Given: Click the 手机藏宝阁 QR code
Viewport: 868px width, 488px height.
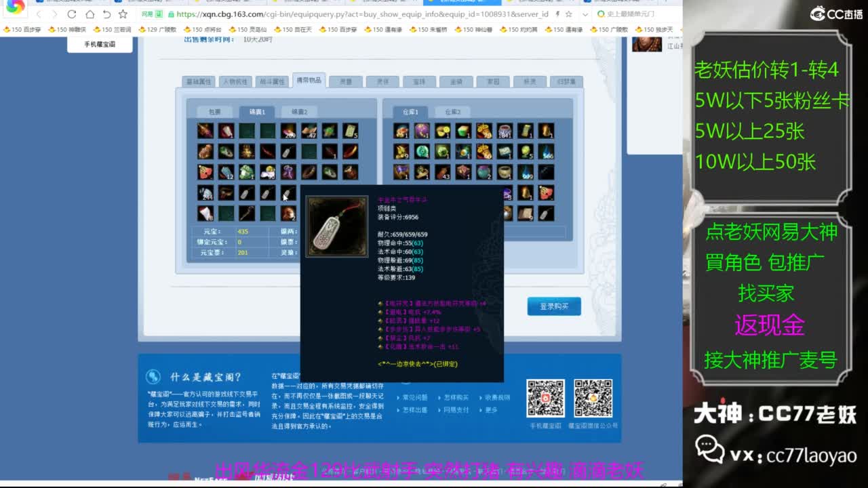Looking at the screenshot, I should [x=546, y=398].
